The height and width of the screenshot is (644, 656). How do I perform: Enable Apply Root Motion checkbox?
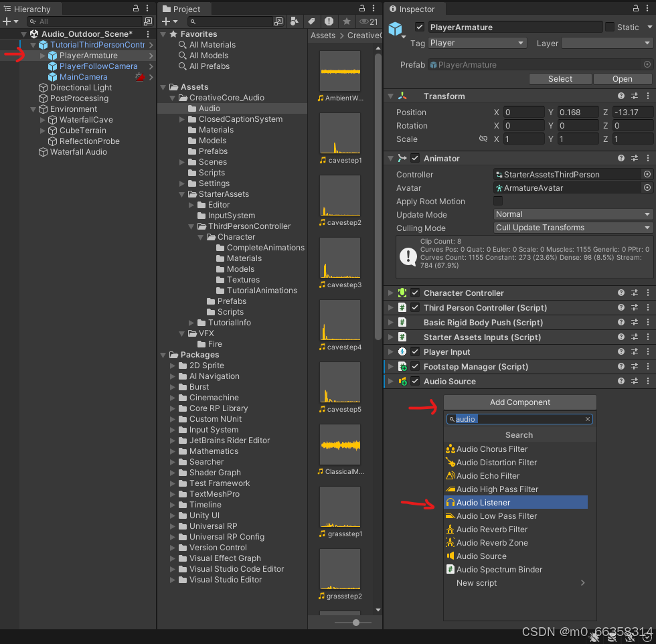pyautogui.click(x=498, y=202)
